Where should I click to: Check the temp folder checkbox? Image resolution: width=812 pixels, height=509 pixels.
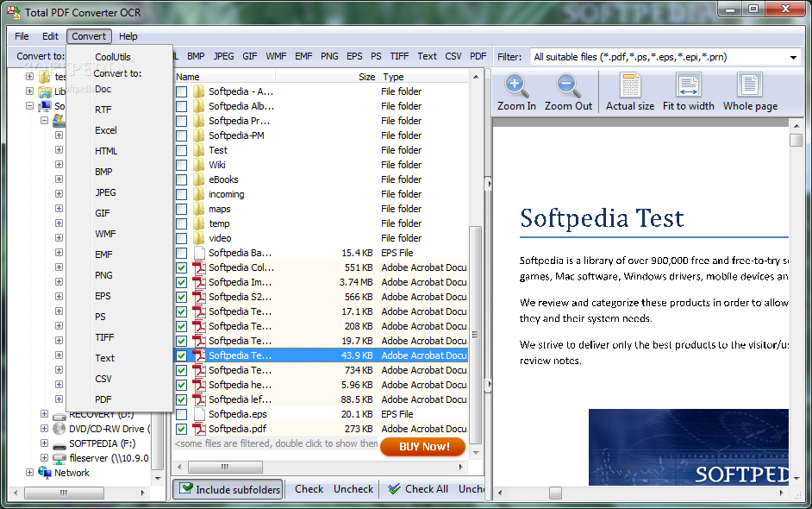click(x=181, y=224)
